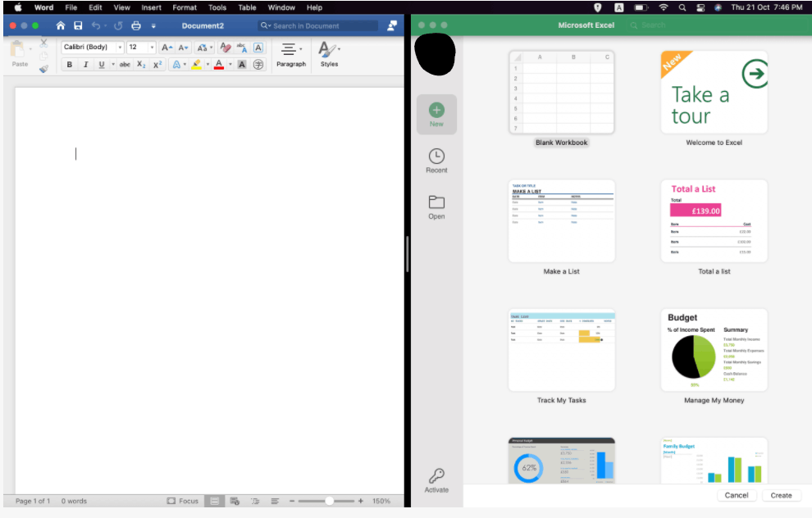812x518 pixels.
Task: Select the Blank Workbook template
Action: (x=561, y=99)
